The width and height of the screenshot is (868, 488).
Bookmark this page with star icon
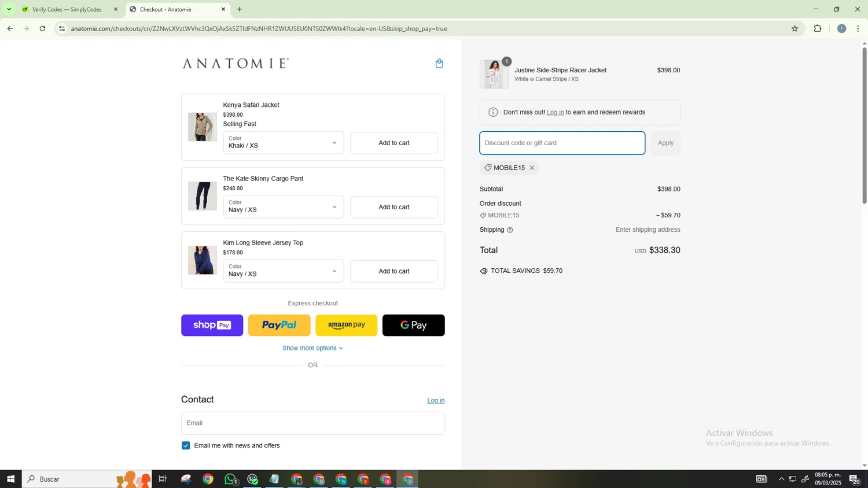(795, 28)
